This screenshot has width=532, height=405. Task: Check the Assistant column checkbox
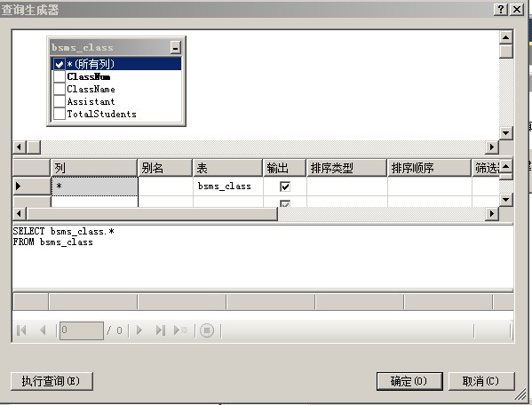click(59, 101)
